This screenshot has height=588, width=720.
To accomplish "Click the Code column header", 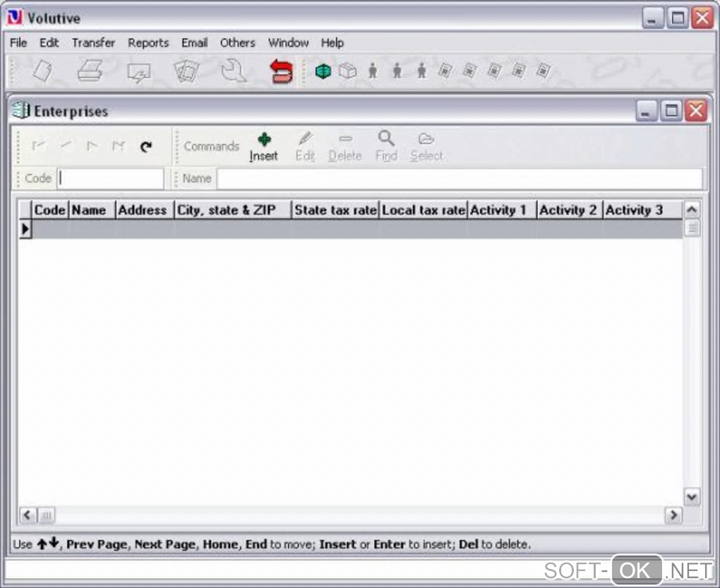I will 50,210.
